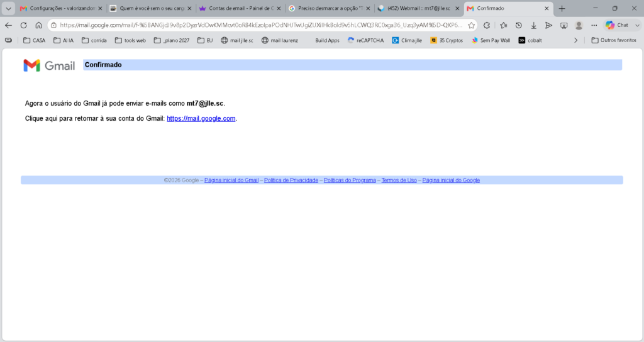The width and height of the screenshot is (644, 342).
Task: Open Copilot Chat button
Action: (618, 25)
